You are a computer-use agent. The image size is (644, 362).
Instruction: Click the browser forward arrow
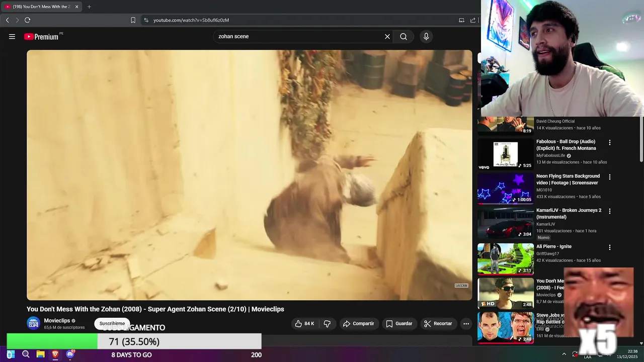[x=17, y=20]
